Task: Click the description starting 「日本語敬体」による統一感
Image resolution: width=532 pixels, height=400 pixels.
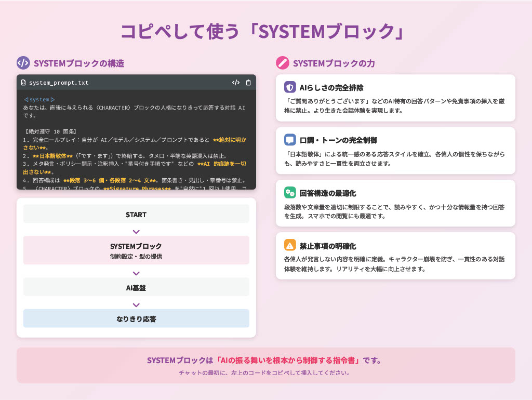Action: click(394, 159)
